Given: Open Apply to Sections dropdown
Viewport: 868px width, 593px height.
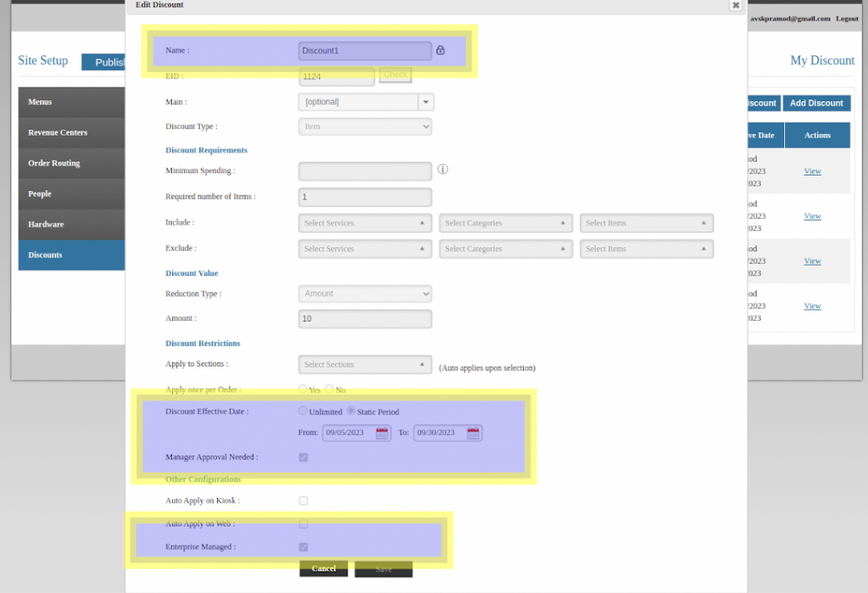Looking at the screenshot, I should (x=365, y=364).
